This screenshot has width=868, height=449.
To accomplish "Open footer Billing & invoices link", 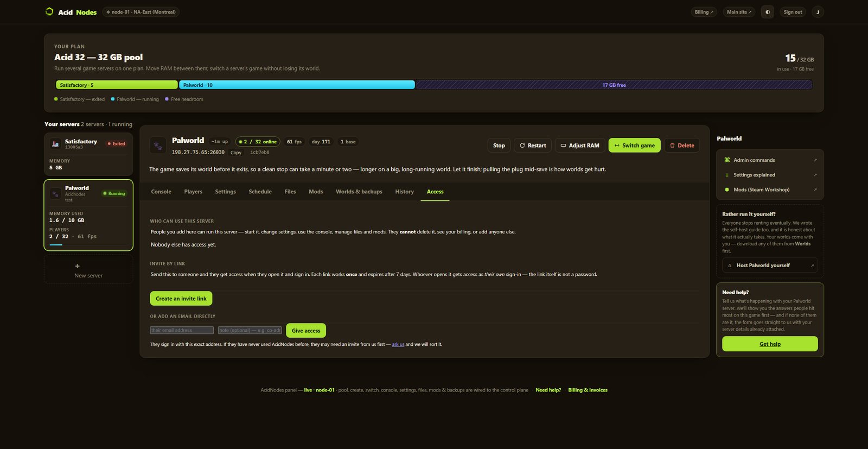I will click(588, 390).
